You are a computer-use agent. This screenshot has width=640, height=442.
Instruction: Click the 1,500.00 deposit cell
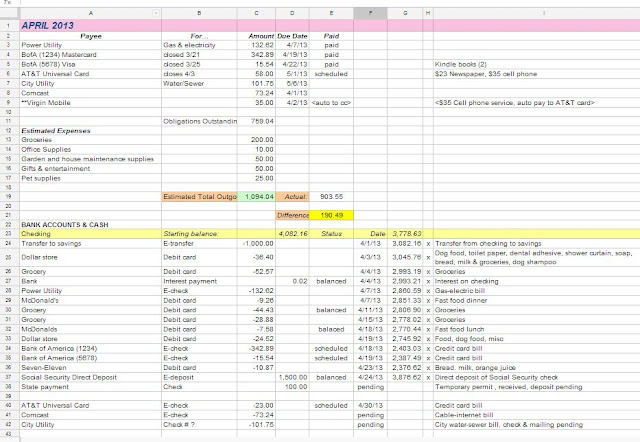293,378
